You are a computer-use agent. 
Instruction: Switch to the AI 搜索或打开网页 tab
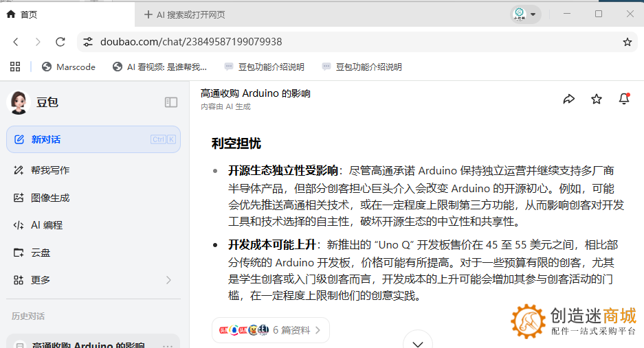[184, 14]
